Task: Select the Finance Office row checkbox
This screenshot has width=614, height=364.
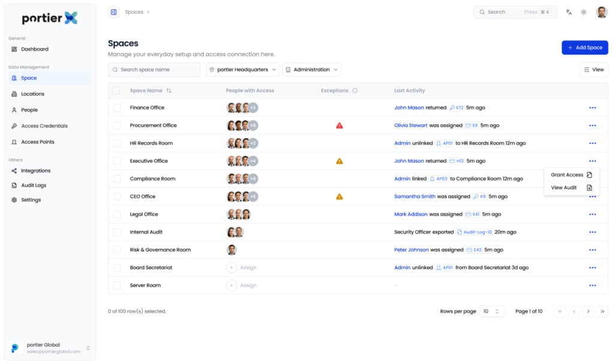Action: click(x=117, y=108)
